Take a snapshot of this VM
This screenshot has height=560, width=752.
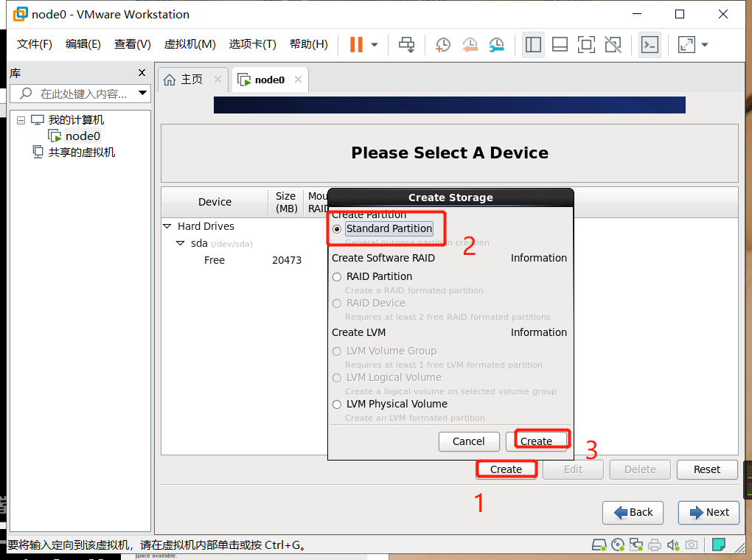coord(442,45)
